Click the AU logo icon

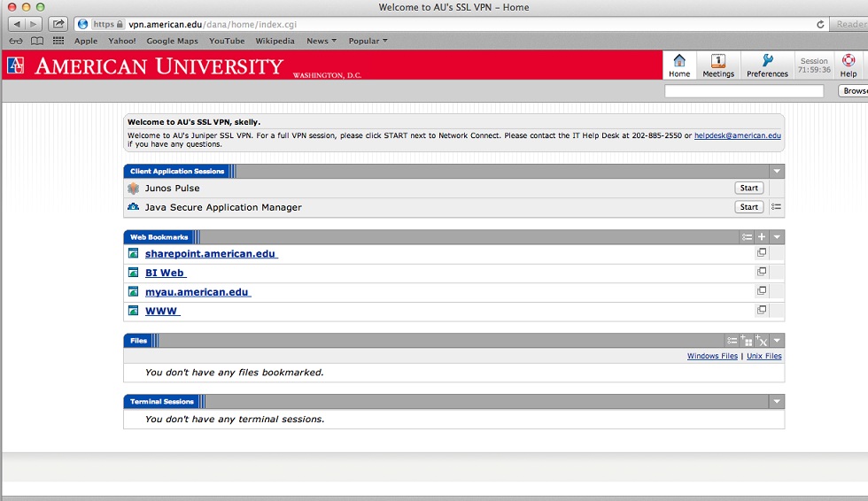point(16,66)
